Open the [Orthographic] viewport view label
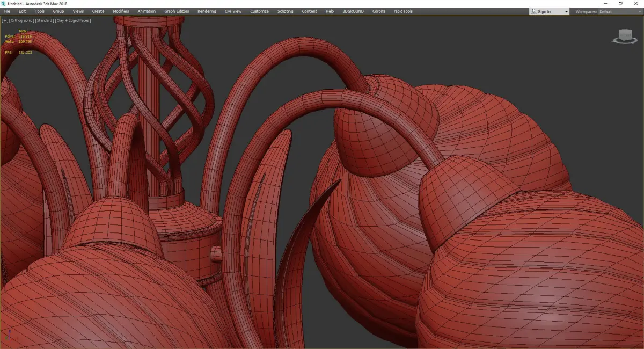Viewport: 644px width, 349px height. coord(21,20)
